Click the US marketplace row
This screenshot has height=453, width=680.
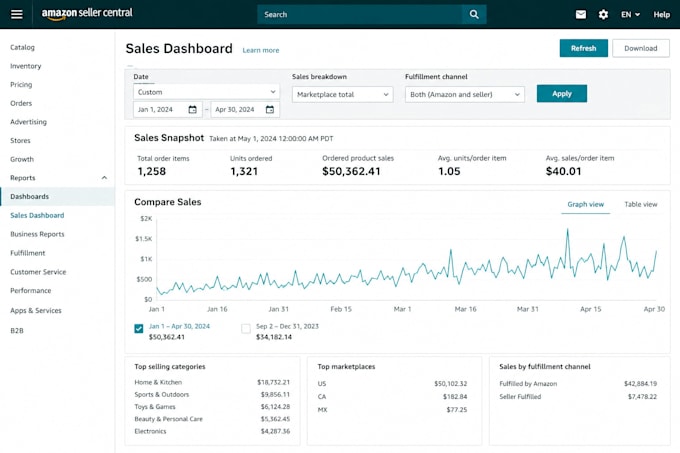tap(392, 384)
